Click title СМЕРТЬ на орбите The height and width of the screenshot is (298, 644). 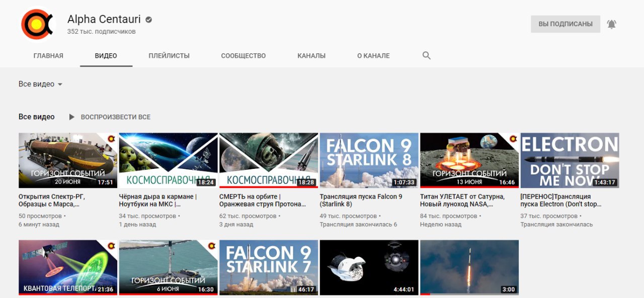pos(263,201)
